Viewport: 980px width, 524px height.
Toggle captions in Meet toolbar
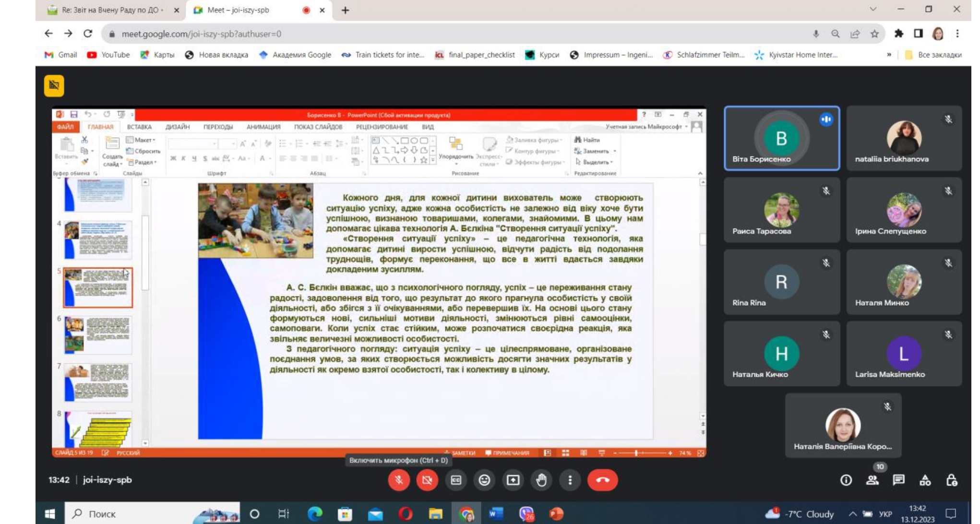[455, 480]
